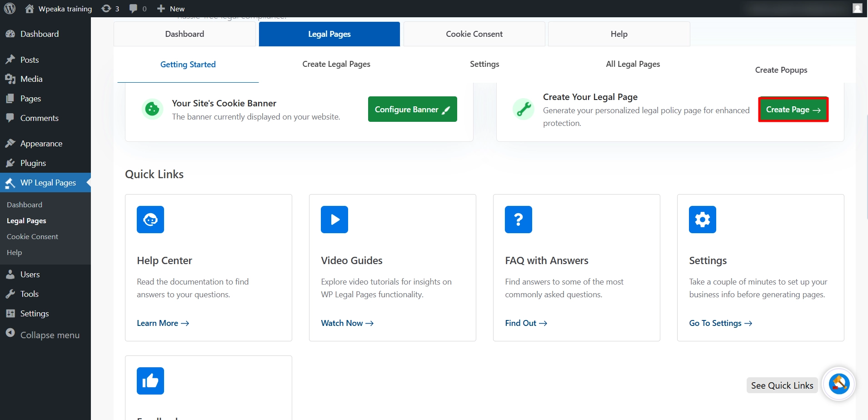Click the WP Legal Pages gavel icon

tap(10, 183)
